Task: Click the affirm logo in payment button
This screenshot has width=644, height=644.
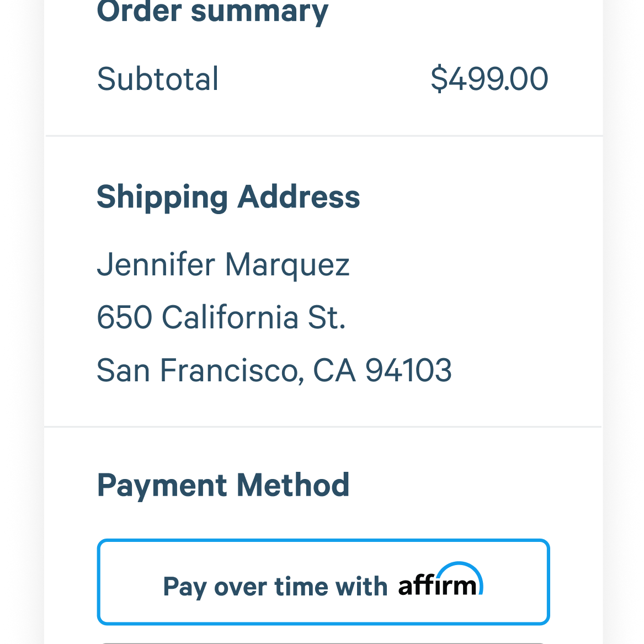Action: (441, 579)
